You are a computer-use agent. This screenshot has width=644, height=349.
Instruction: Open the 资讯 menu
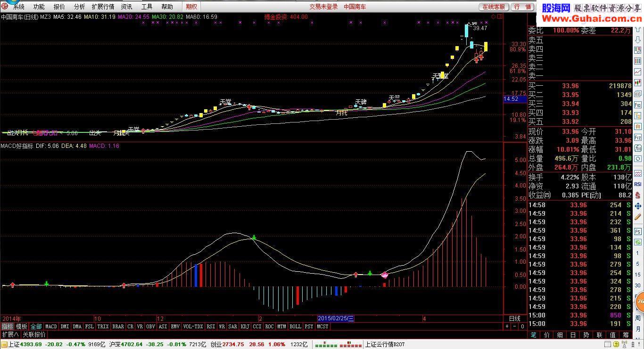[x=126, y=7]
